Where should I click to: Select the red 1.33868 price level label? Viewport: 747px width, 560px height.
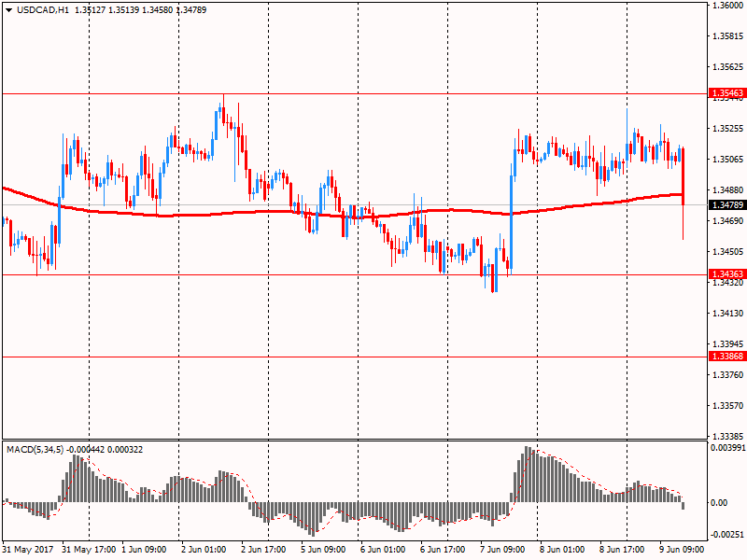click(x=727, y=357)
